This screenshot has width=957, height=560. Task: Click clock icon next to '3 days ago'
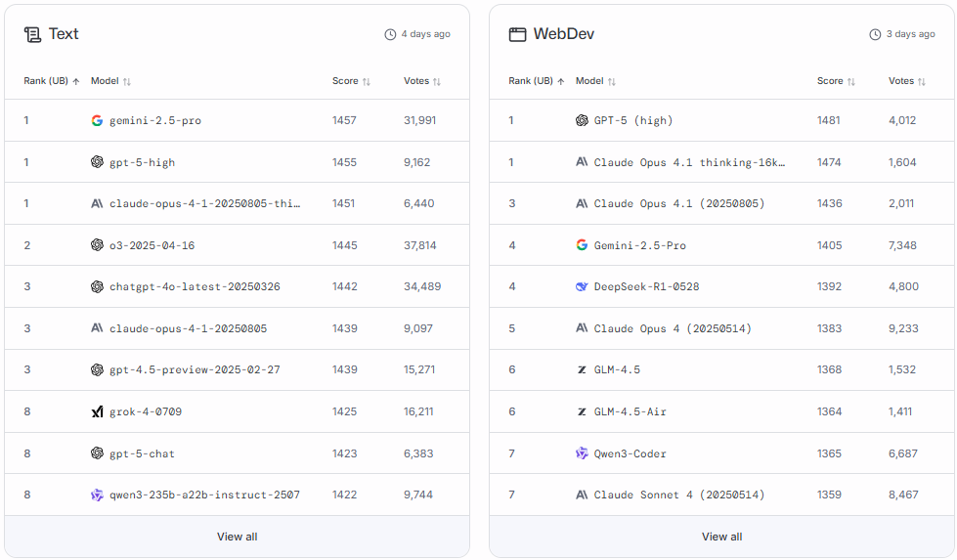tap(875, 35)
